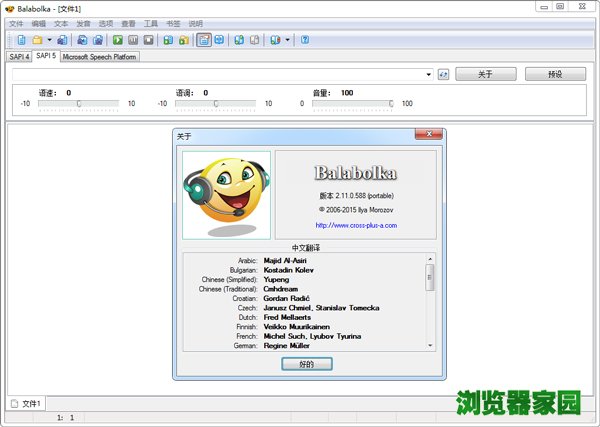The image size is (600, 427).
Task: Click the refresh icon next to voice dropdown
Action: tap(444, 74)
